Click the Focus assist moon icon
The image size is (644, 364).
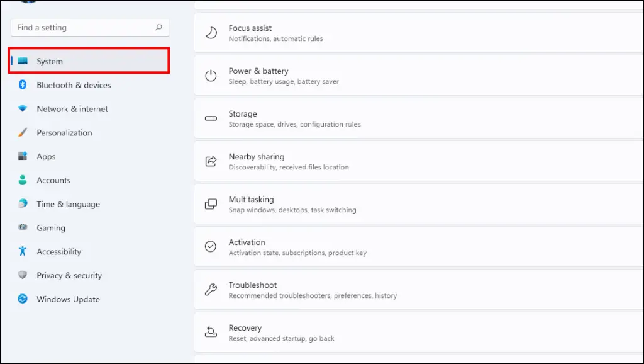(x=211, y=33)
